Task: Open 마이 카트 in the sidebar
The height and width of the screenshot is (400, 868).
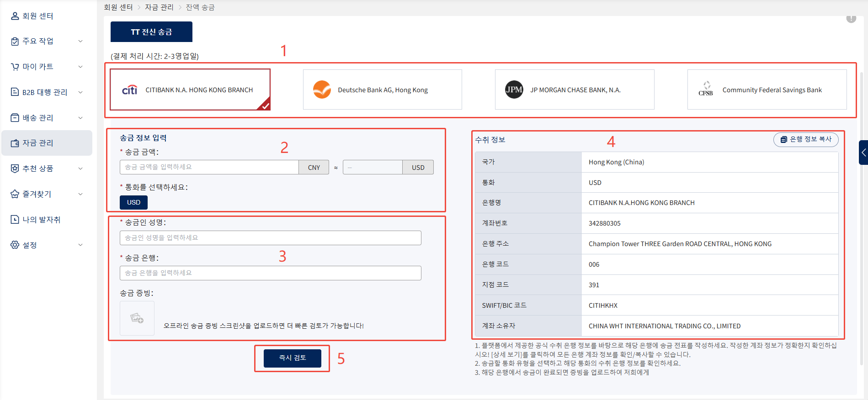Action: pos(47,67)
